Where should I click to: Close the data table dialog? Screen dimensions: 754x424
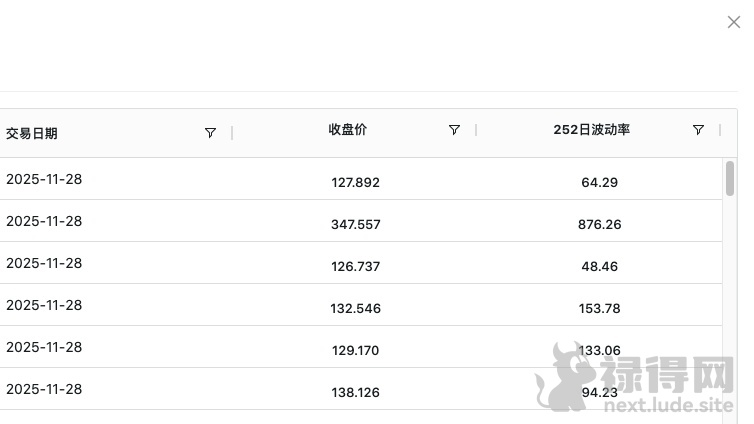[x=734, y=22]
